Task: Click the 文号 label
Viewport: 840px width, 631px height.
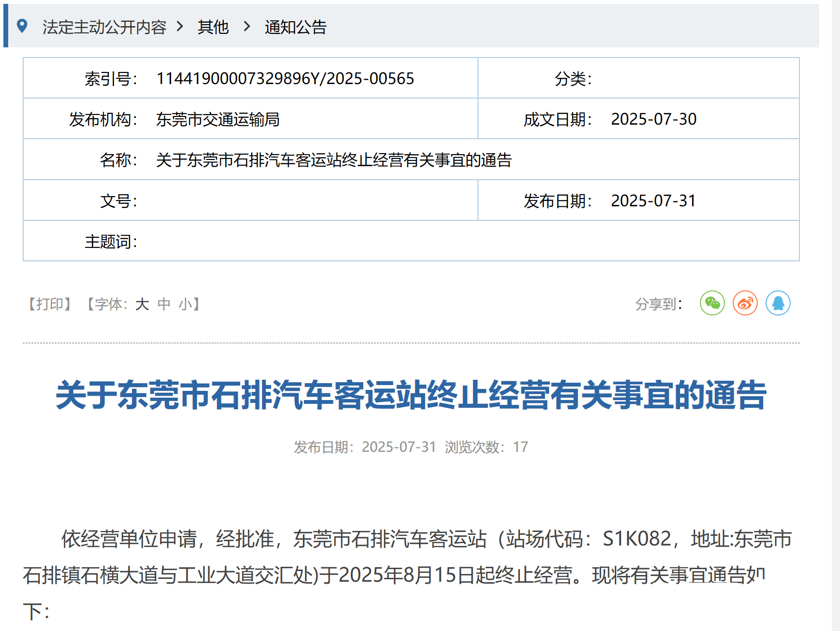Action: click(x=119, y=201)
